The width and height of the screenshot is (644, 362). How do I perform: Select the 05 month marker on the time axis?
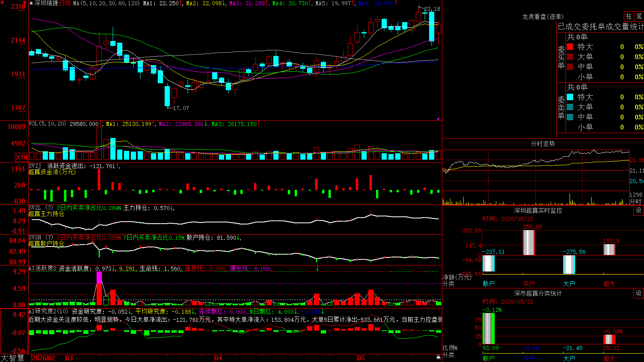pos(361,358)
